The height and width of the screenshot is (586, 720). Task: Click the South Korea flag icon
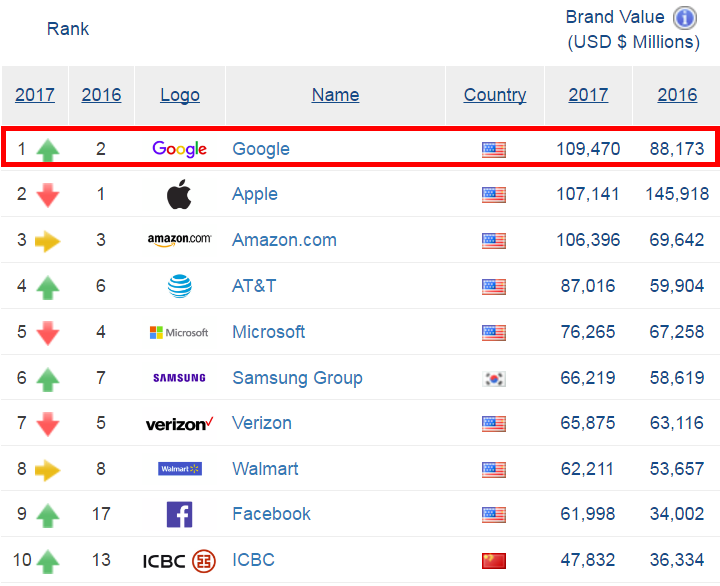[494, 378]
